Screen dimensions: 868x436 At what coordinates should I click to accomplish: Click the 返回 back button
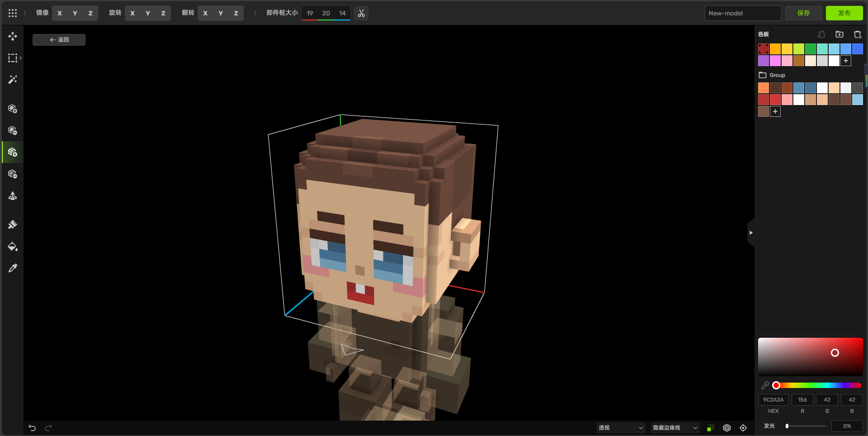[x=59, y=40]
